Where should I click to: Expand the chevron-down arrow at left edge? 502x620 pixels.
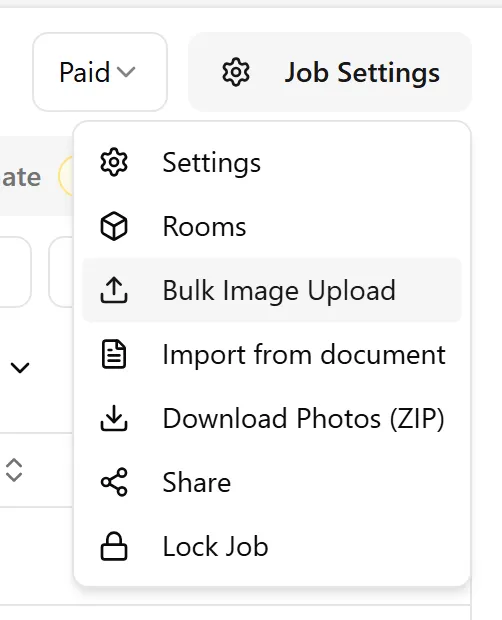coord(20,368)
